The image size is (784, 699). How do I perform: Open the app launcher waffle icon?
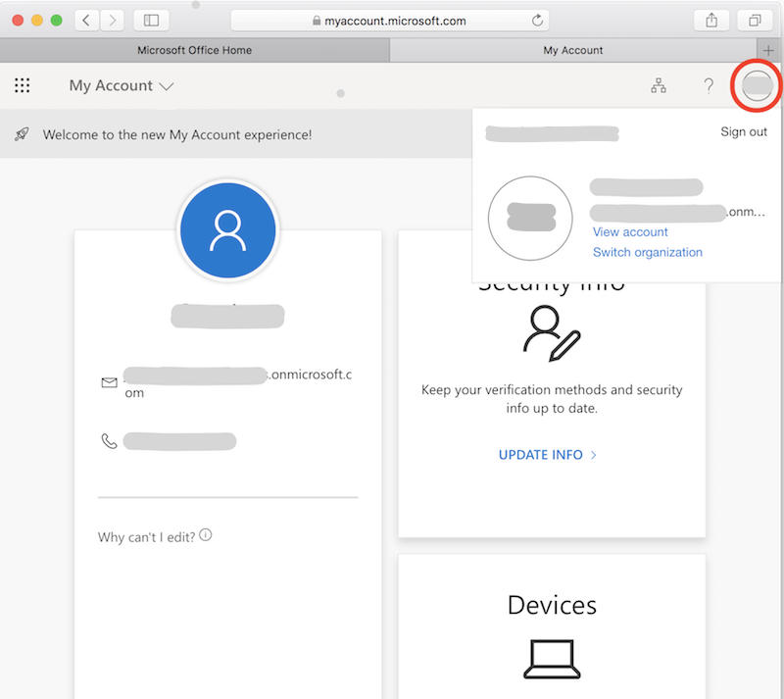click(x=22, y=85)
